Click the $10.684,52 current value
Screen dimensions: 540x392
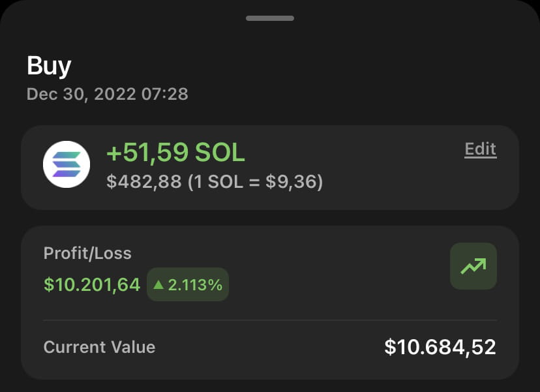pos(440,347)
